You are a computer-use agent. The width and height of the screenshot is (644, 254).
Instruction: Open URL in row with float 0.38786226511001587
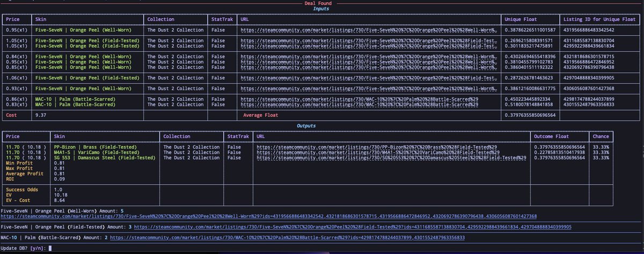point(368,29)
